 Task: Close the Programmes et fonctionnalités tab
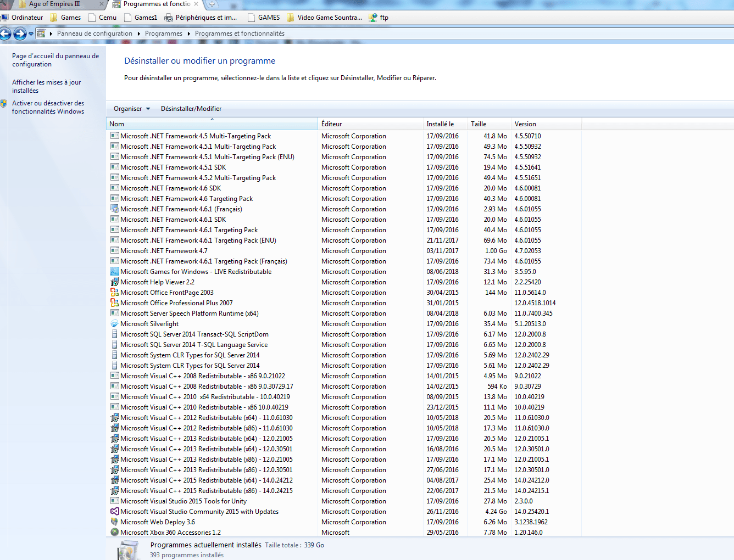(x=196, y=4)
